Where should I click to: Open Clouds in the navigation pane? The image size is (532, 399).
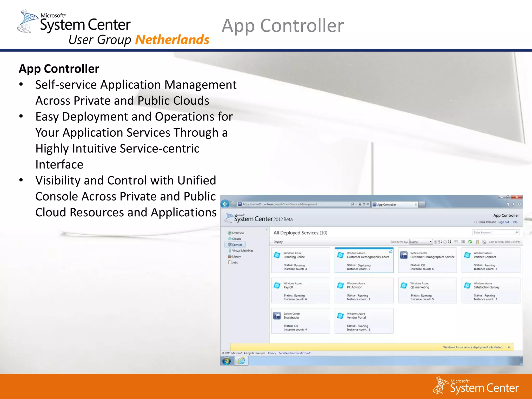234,239
